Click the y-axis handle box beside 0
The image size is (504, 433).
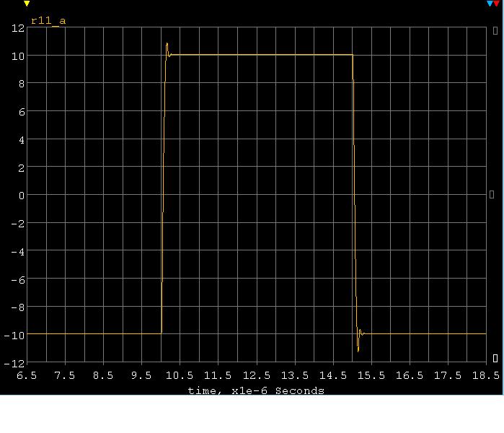coord(492,194)
